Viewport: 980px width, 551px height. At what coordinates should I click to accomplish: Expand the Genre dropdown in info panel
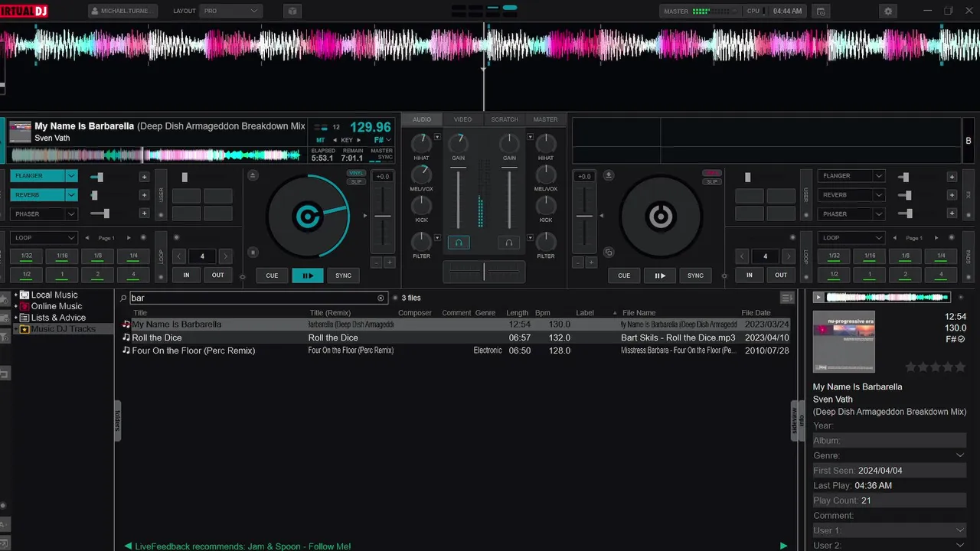point(960,455)
